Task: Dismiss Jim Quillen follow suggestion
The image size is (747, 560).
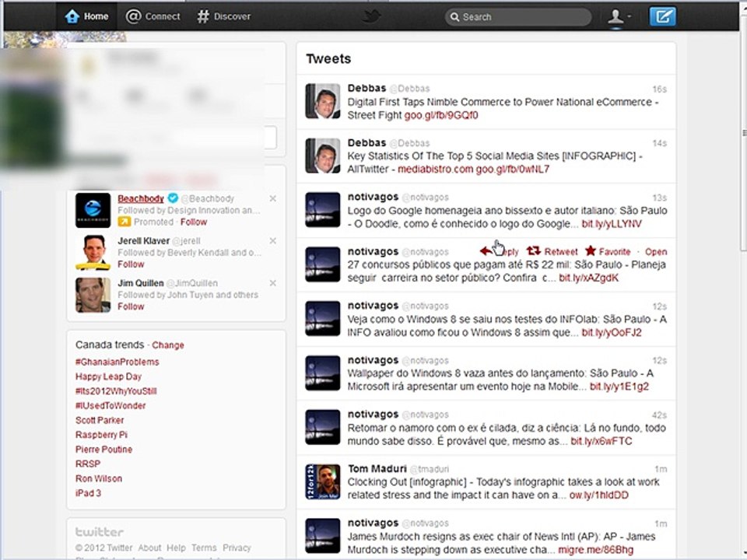Action: [x=272, y=283]
